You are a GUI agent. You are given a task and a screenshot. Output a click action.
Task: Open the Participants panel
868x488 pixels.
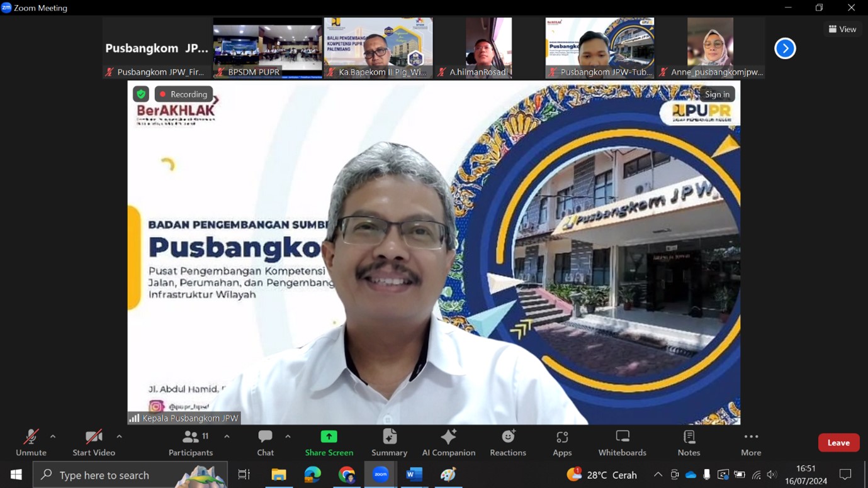click(x=191, y=443)
